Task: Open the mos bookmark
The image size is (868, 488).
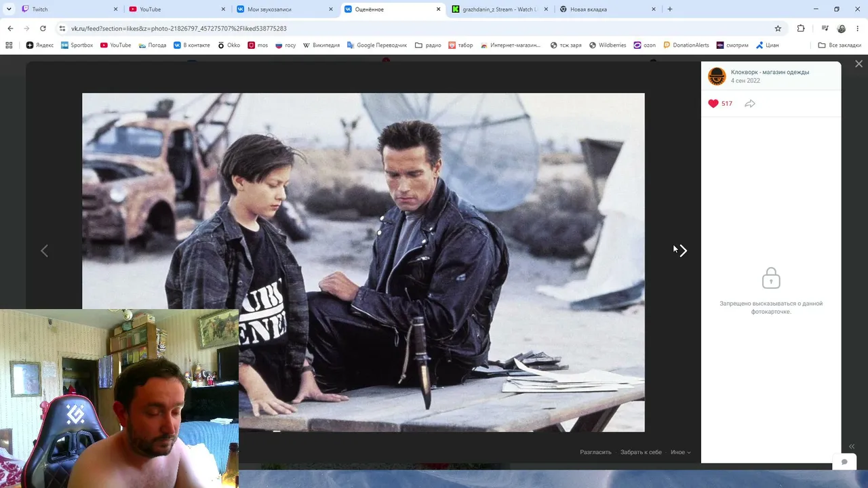Action: pyautogui.click(x=258, y=45)
